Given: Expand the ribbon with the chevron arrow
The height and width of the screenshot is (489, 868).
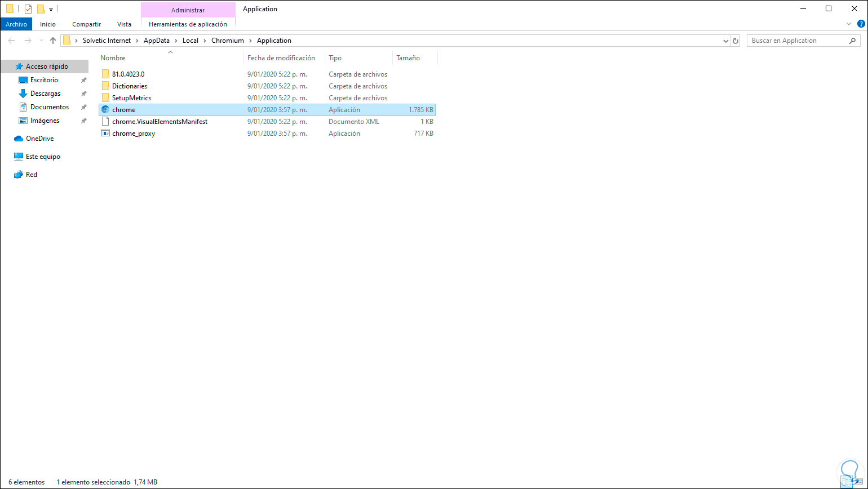Looking at the screenshot, I should coord(849,24).
